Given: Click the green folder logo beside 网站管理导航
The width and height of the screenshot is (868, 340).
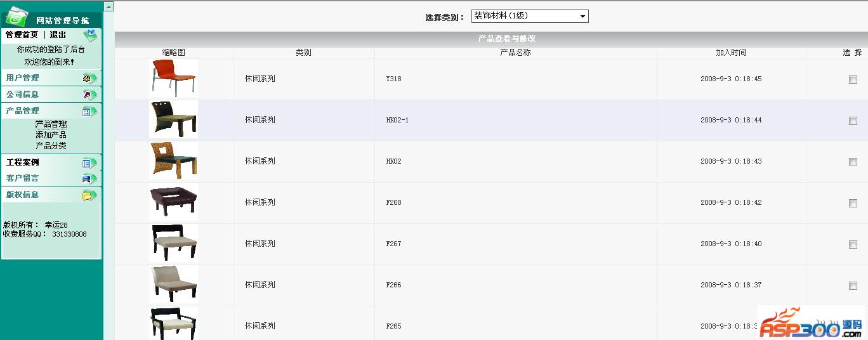Looking at the screenshot, I should (x=17, y=16).
